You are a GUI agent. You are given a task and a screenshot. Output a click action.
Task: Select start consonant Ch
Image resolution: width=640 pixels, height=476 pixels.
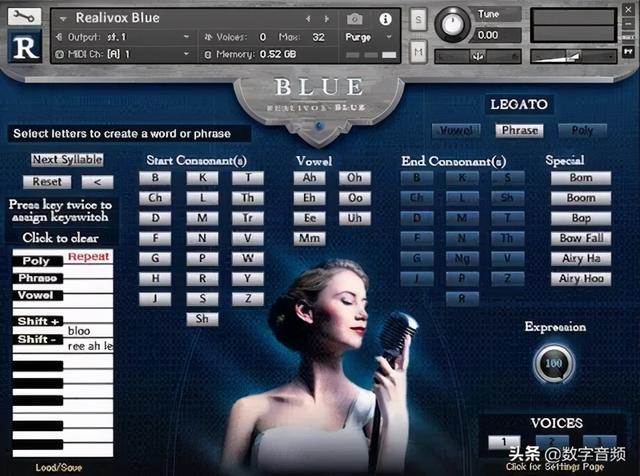155,198
